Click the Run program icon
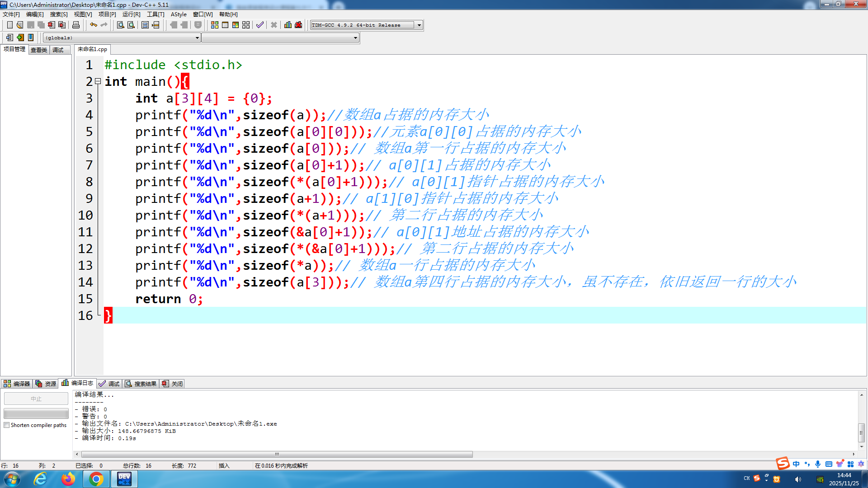Screen dimensions: 868x488 [225, 25]
